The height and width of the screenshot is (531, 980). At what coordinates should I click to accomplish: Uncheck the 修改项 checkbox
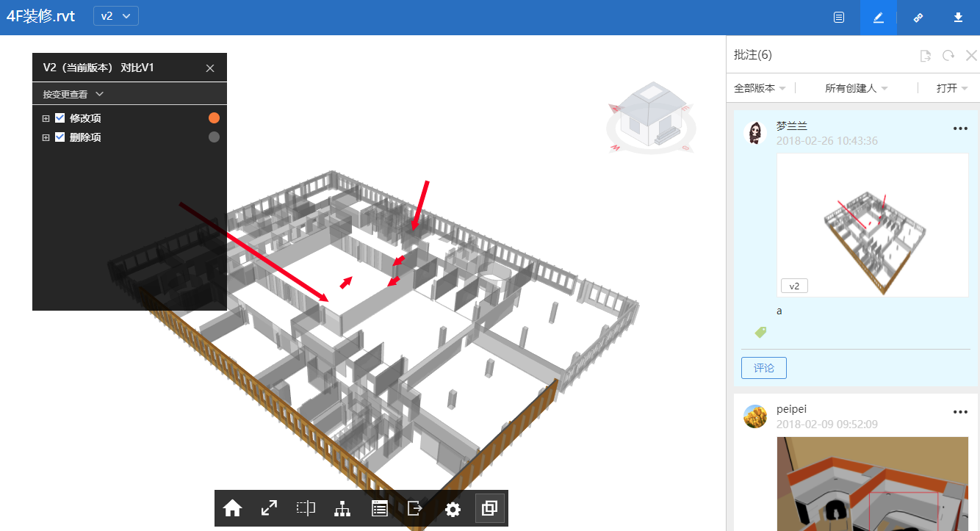click(x=60, y=118)
